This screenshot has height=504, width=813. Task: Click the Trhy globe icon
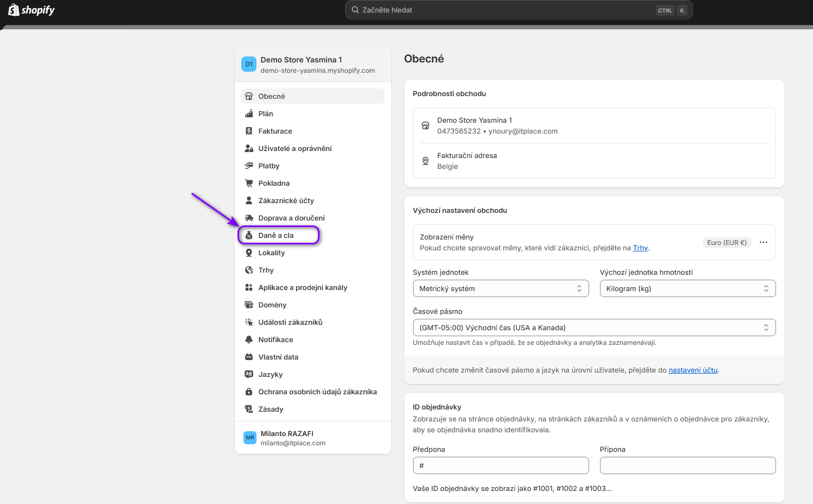[x=249, y=270]
